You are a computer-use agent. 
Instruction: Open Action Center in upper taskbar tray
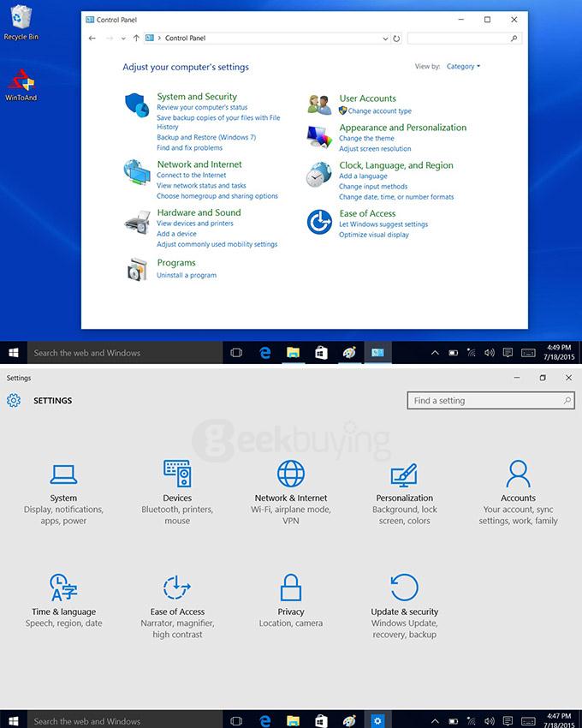508,353
